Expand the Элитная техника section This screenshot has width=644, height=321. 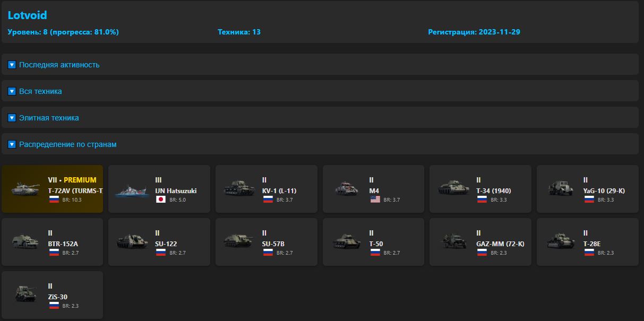12,118
